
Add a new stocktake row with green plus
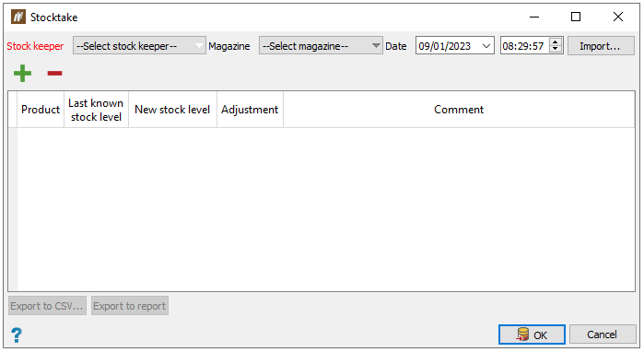(22, 73)
